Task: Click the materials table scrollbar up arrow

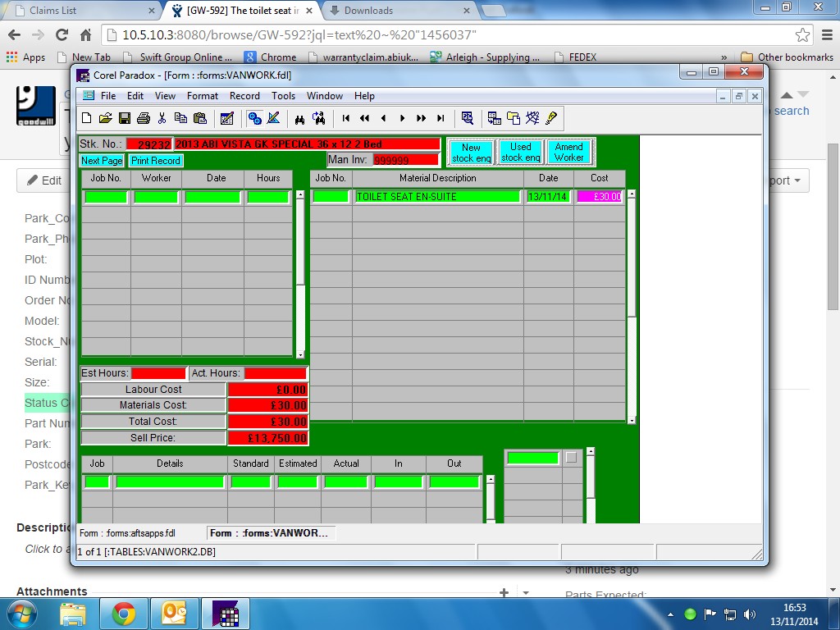Action: [x=632, y=194]
